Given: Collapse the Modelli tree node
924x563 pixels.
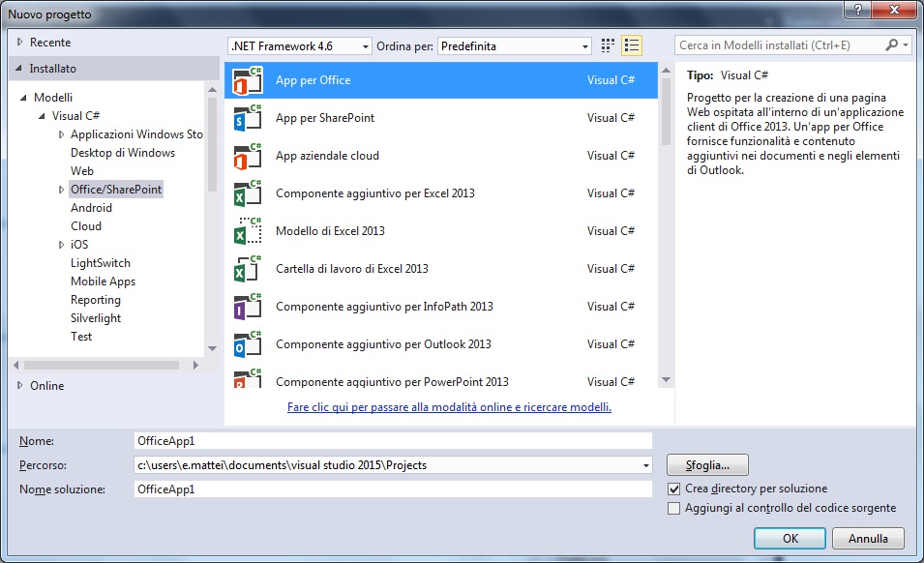Looking at the screenshot, I should 23,98.
